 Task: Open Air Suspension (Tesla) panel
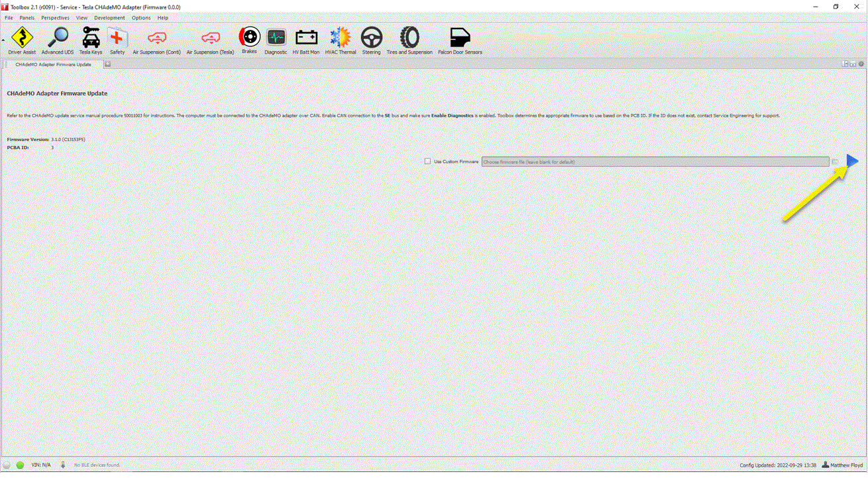tap(210, 41)
